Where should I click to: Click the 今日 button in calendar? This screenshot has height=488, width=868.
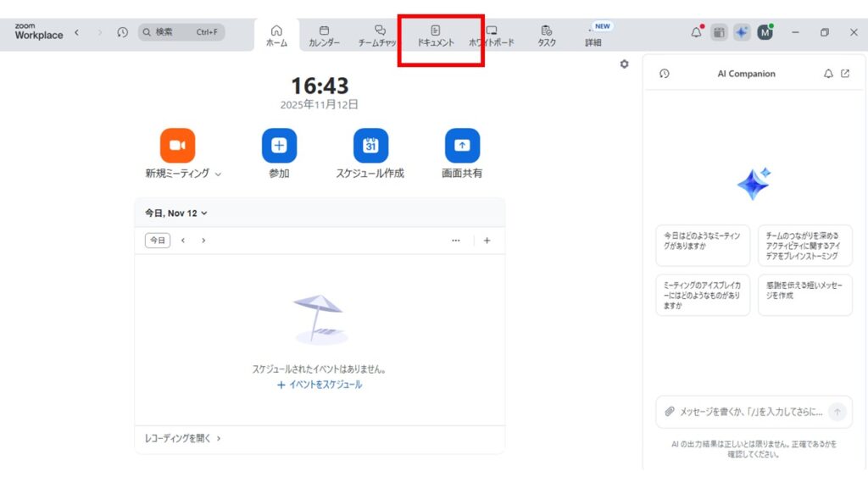point(158,241)
